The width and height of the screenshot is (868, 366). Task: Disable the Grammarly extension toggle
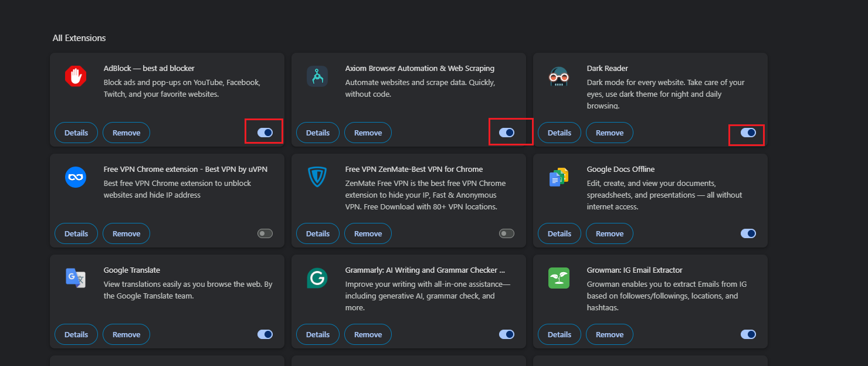507,334
